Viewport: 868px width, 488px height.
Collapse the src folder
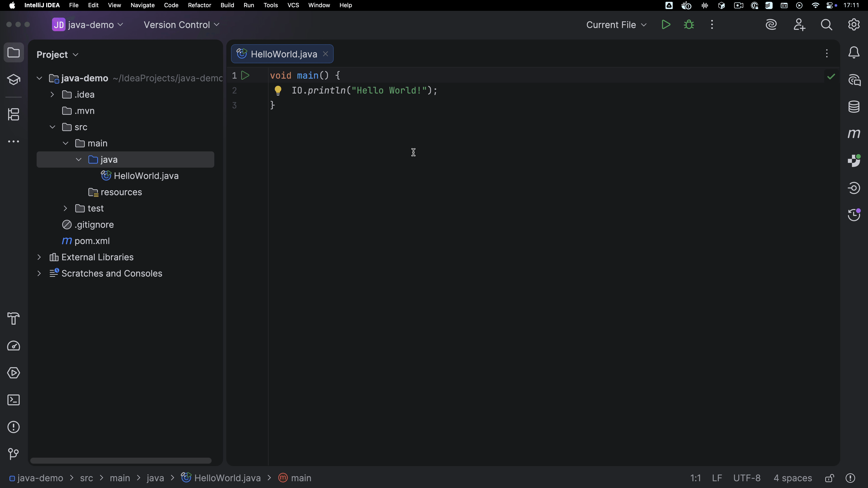coord(52,127)
